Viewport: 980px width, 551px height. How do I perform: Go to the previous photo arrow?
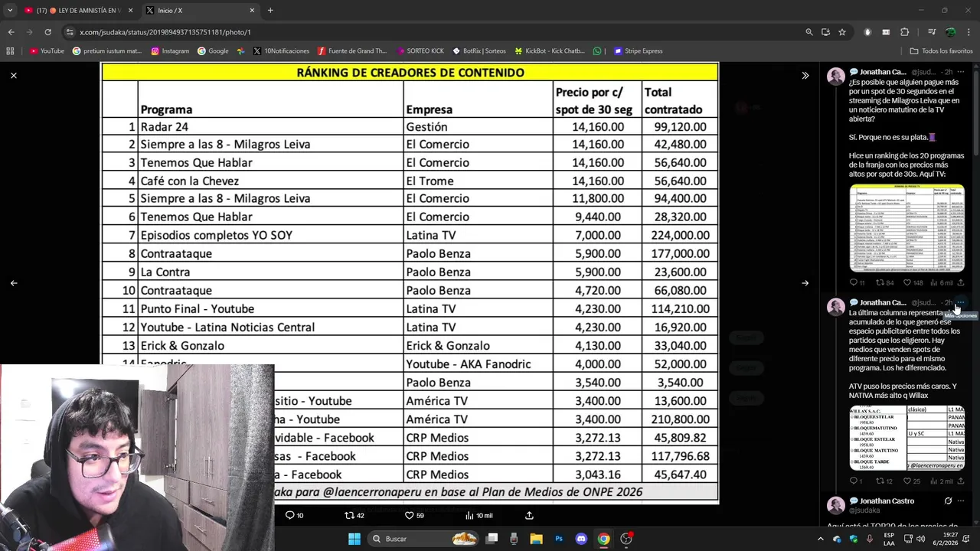14,283
